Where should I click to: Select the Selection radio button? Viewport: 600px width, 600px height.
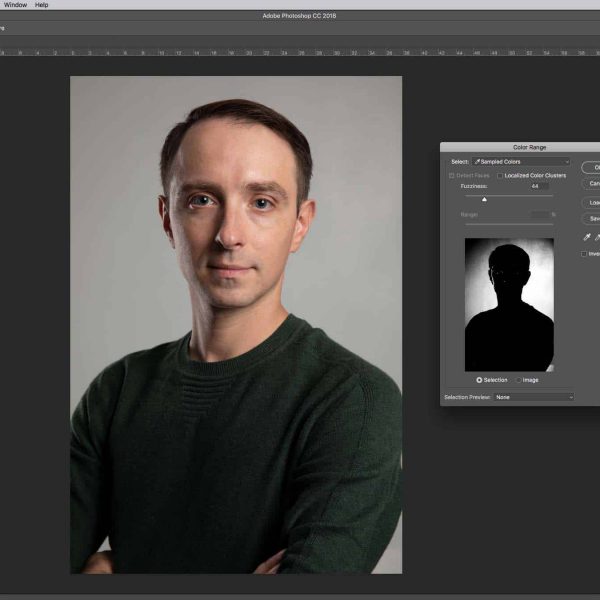479,380
